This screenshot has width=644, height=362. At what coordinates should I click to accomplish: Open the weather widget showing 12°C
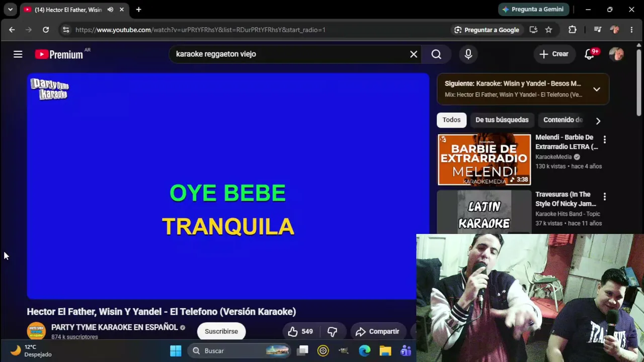click(x=31, y=351)
